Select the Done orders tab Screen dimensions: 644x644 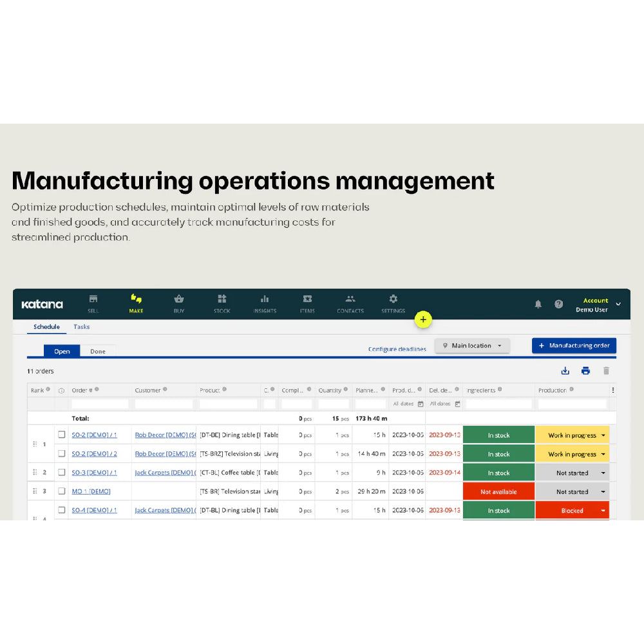98,352
